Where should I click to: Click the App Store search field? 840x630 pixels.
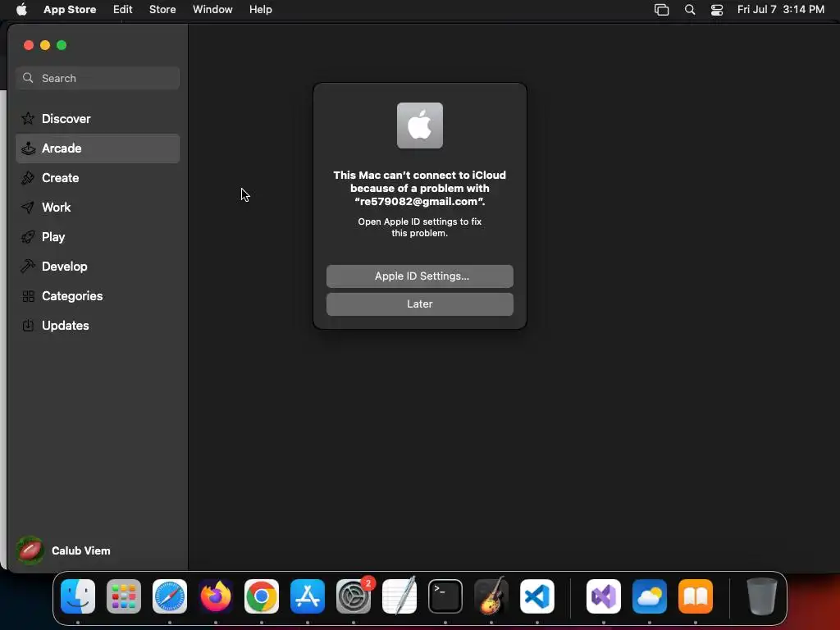[98, 78]
